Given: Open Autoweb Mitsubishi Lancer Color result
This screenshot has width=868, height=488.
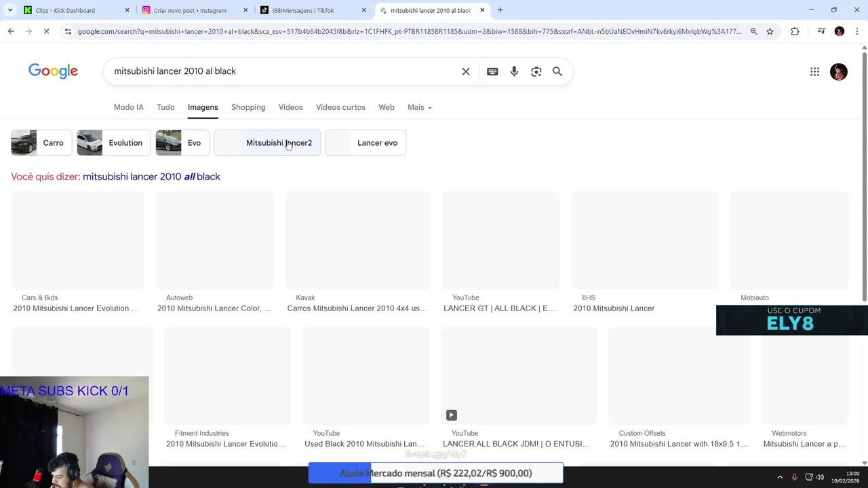Looking at the screenshot, I should pos(214,252).
